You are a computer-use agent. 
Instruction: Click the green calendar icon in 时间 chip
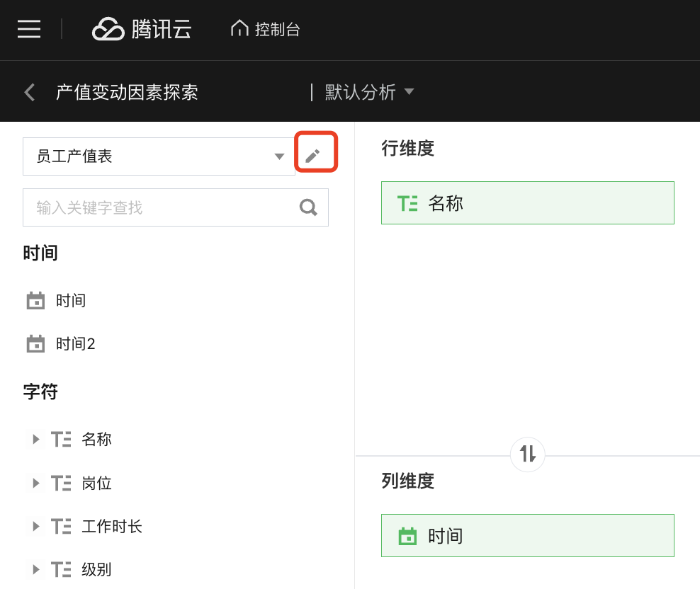pyautogui.click(x=407, y=536)
